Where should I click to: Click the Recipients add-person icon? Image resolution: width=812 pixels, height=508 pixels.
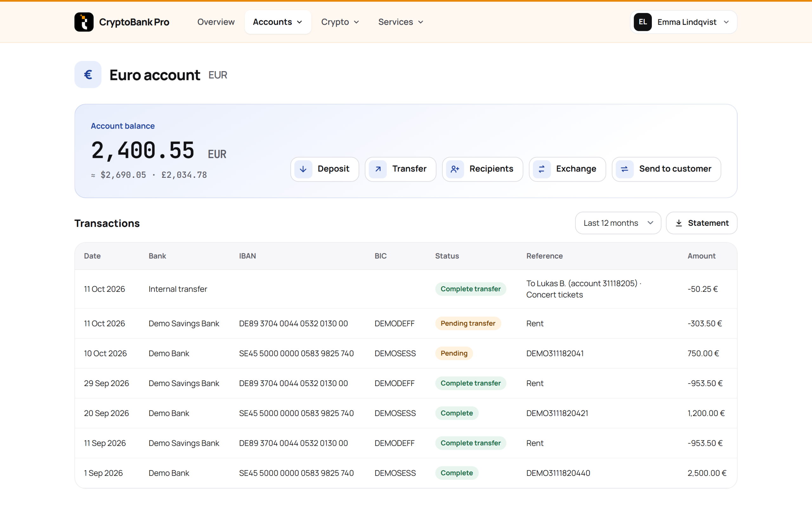click(x=455, y=169)
